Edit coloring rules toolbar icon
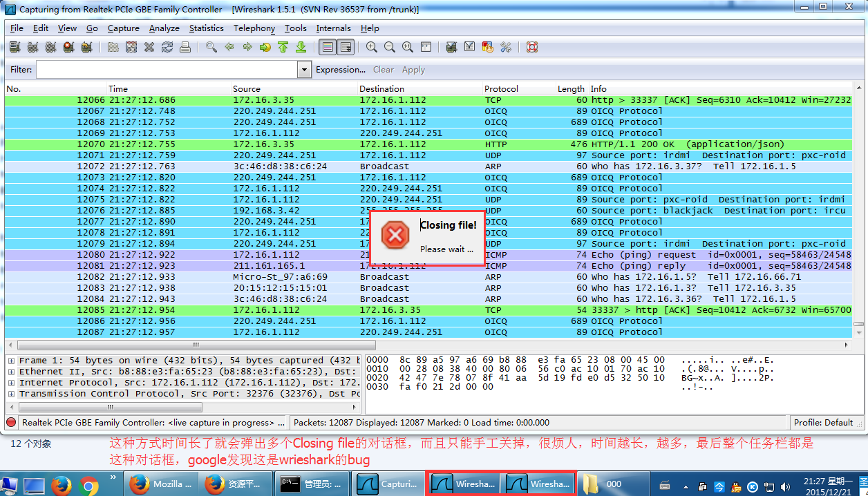 (488, 47)
